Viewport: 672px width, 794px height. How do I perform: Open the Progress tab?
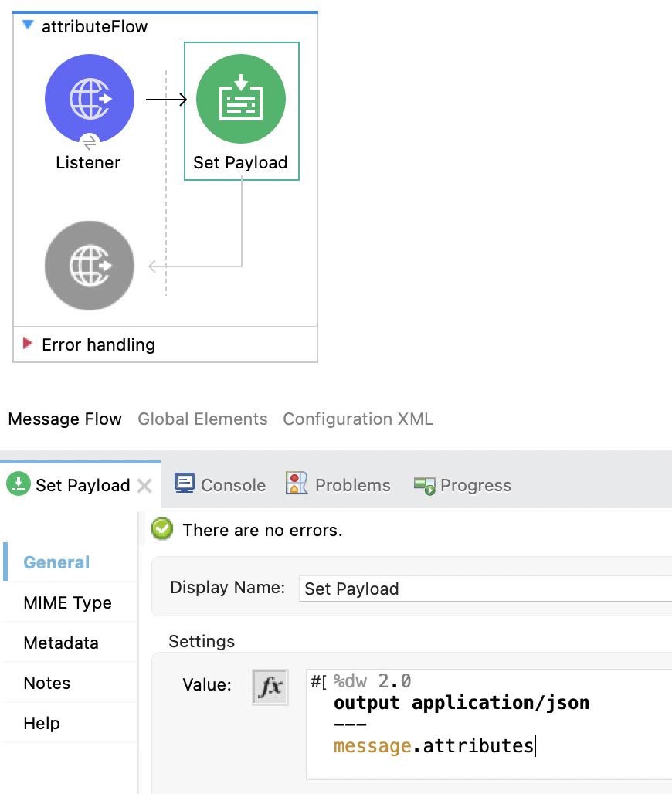[x=463, y=485]
